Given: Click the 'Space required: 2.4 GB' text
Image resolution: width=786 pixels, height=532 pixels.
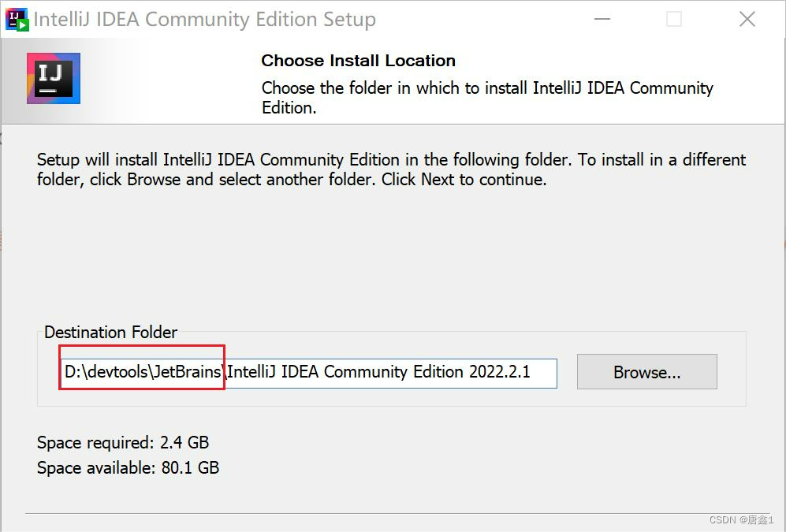Looking at the screenshot, I should tap(123, 442).
